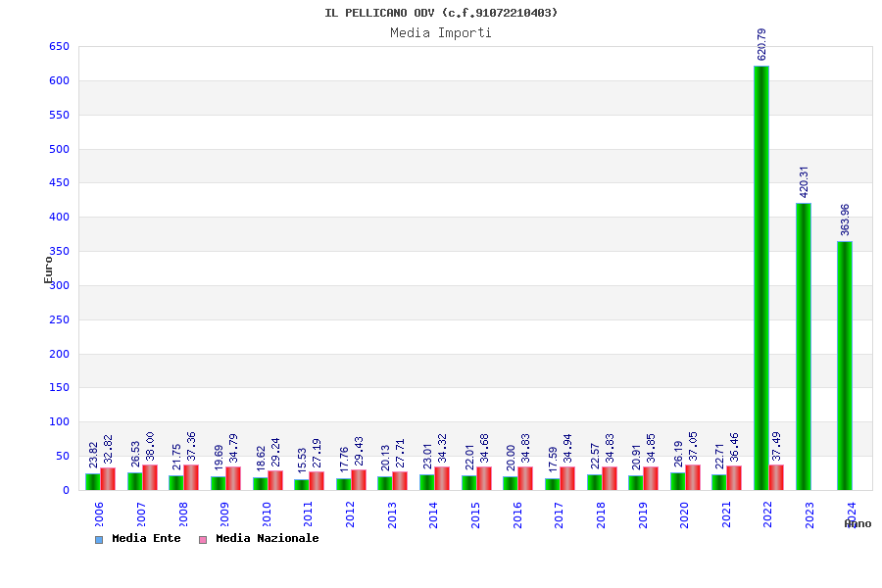This screenshot has height=588, width=882.
Task: Click the 2006 year axis label
Action: 98,514
